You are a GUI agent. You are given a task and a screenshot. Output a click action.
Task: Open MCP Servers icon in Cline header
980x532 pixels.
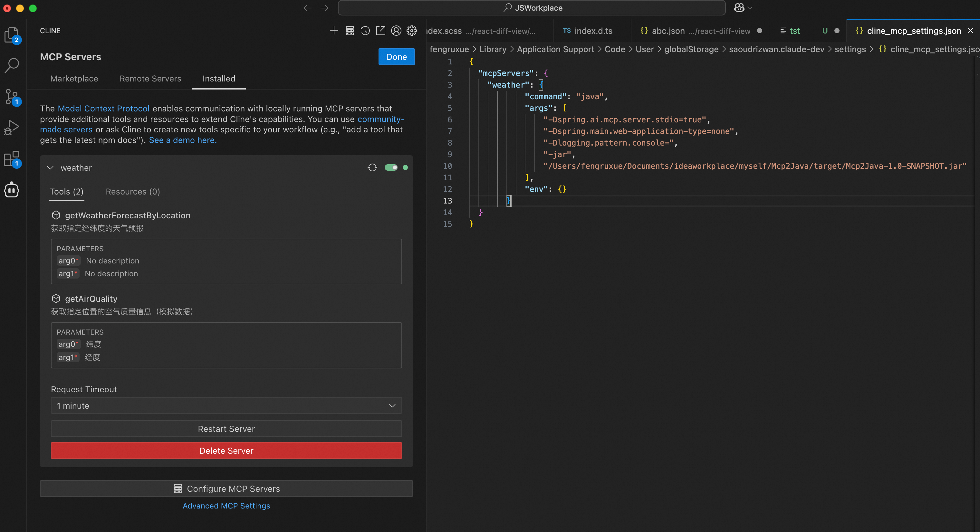point(350,30)
